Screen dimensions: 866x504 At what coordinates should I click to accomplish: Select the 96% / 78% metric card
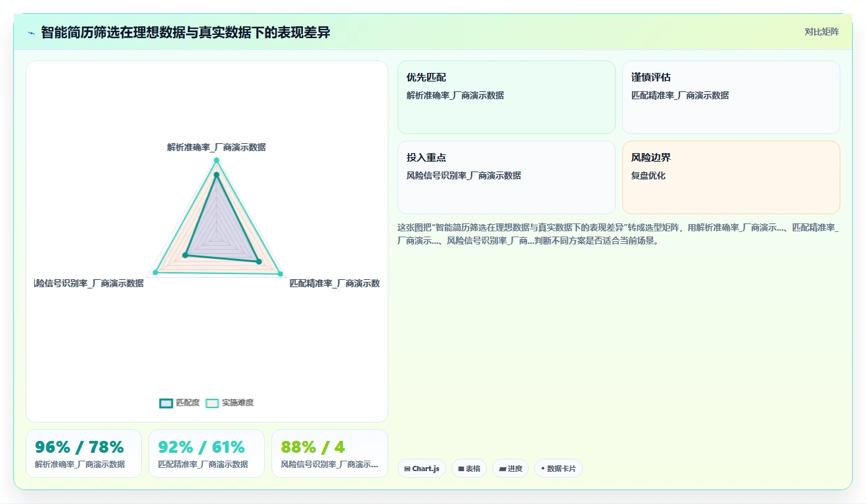click(x=83, y=453)
